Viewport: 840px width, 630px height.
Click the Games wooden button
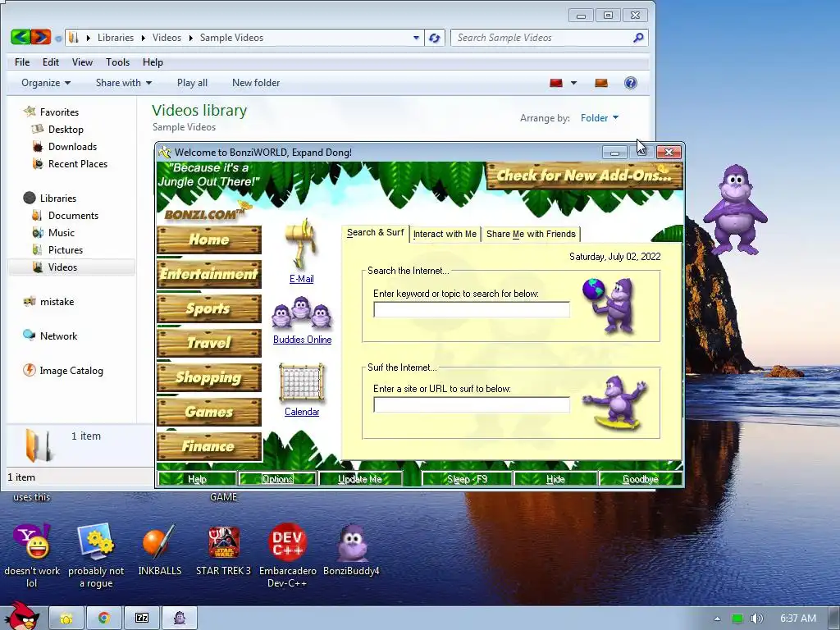coord(209,412)
